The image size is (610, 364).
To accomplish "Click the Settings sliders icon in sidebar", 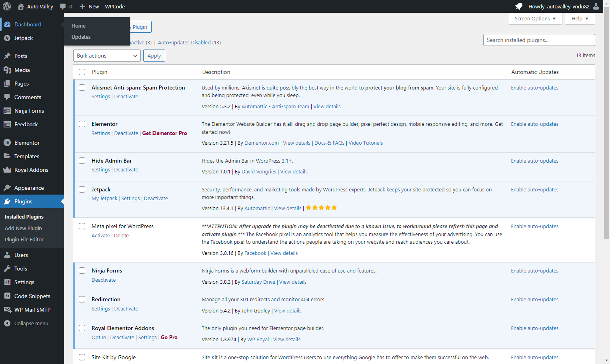I will click(x=7, y=282).
